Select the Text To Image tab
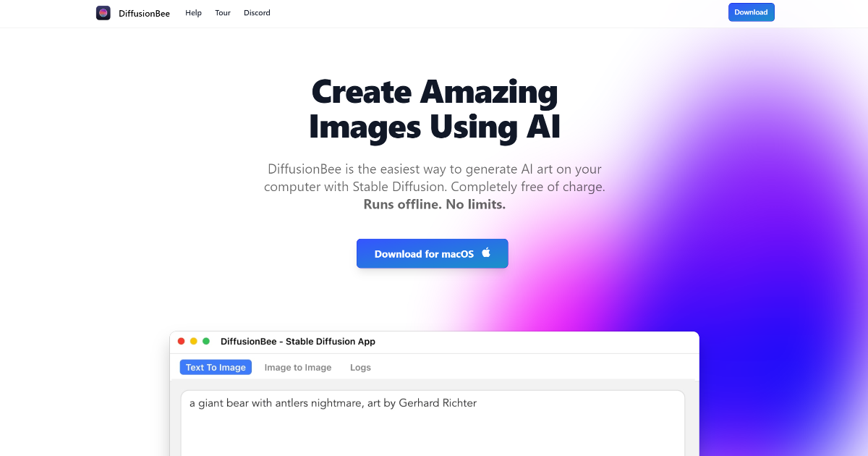 pos(216,368)
